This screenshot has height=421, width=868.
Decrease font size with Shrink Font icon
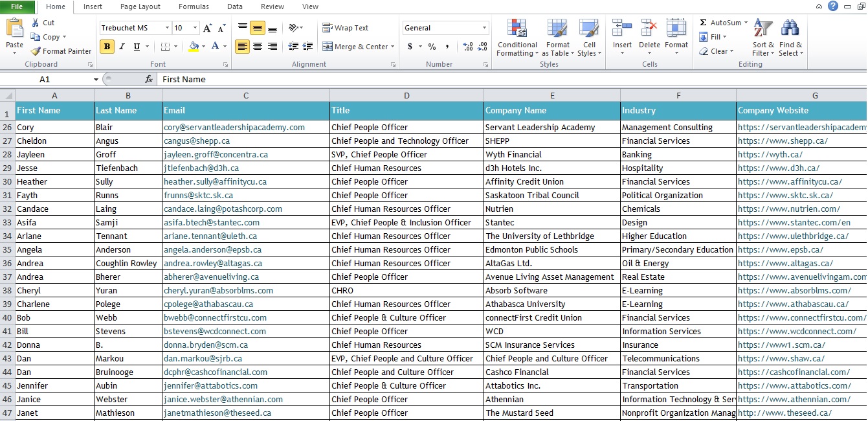(222, 28)
